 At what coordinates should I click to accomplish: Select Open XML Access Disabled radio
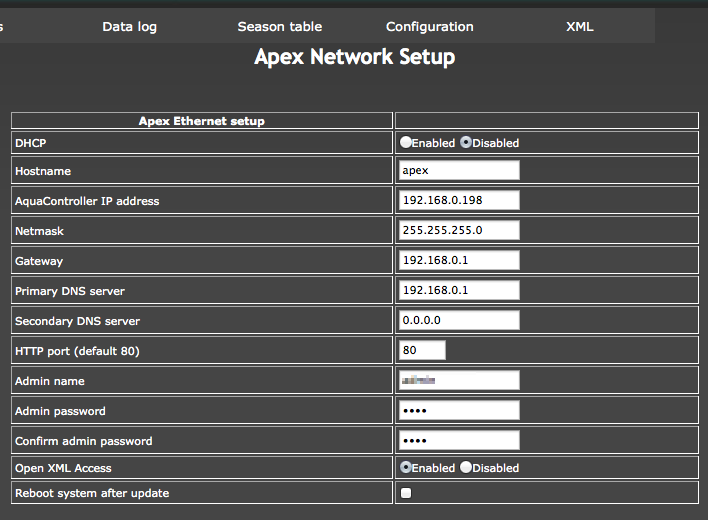point(466,467)
